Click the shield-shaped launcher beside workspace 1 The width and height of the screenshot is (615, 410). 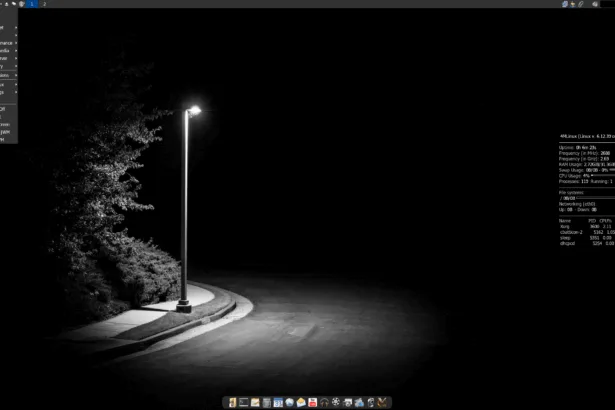(x=22, y=4)
